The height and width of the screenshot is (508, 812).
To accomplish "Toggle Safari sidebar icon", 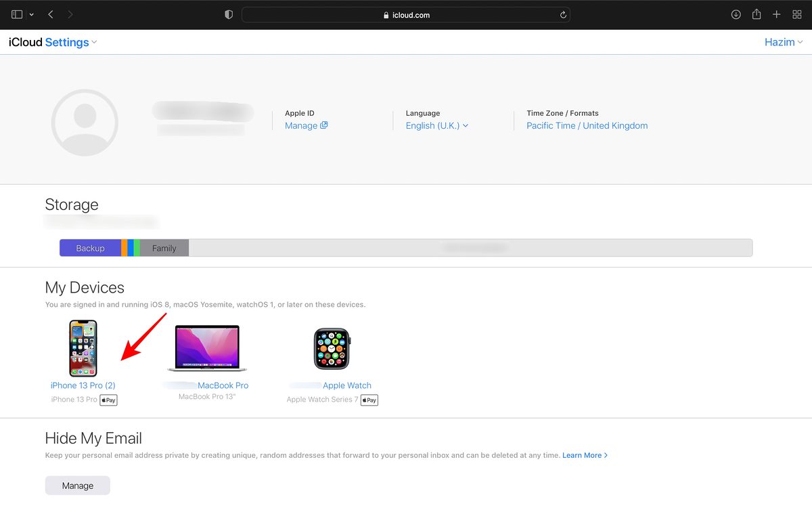I will coord(17,14).
